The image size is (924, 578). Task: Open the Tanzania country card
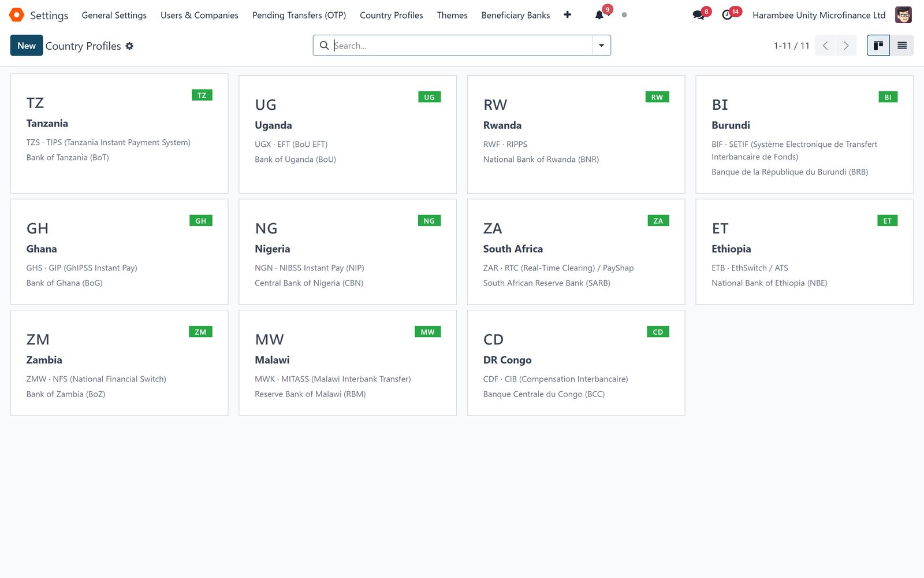(x=119, y=134)
